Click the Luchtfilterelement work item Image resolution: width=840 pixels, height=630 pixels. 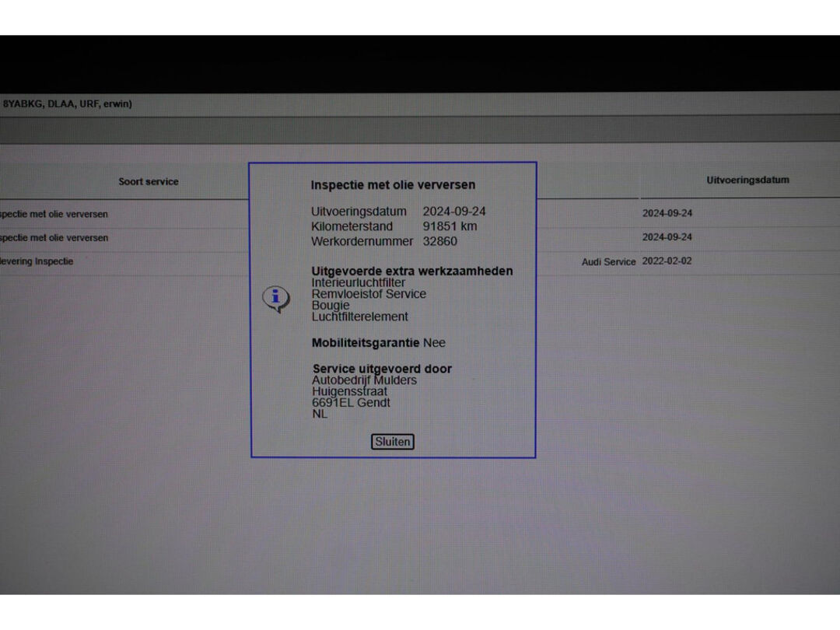click(359, 317)
